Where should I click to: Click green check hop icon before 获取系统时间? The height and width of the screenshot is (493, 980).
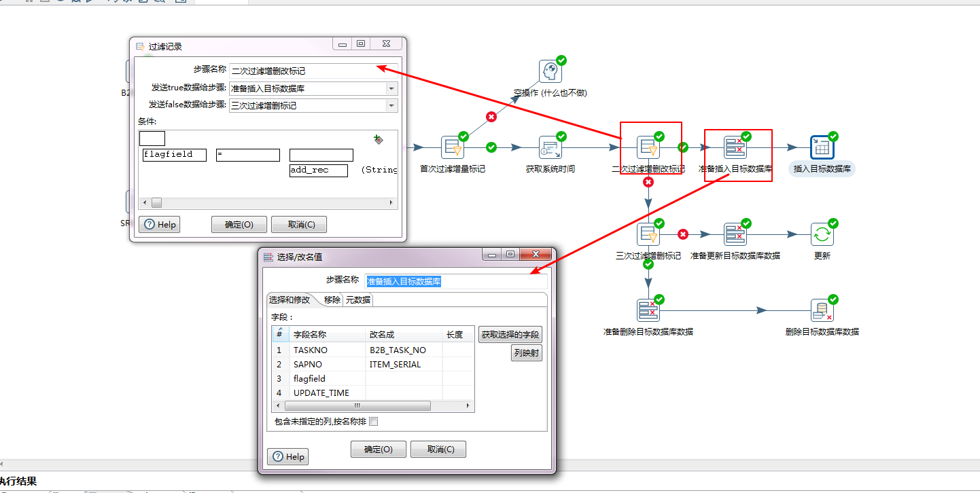pyautogui.click(x=491, y=147)
